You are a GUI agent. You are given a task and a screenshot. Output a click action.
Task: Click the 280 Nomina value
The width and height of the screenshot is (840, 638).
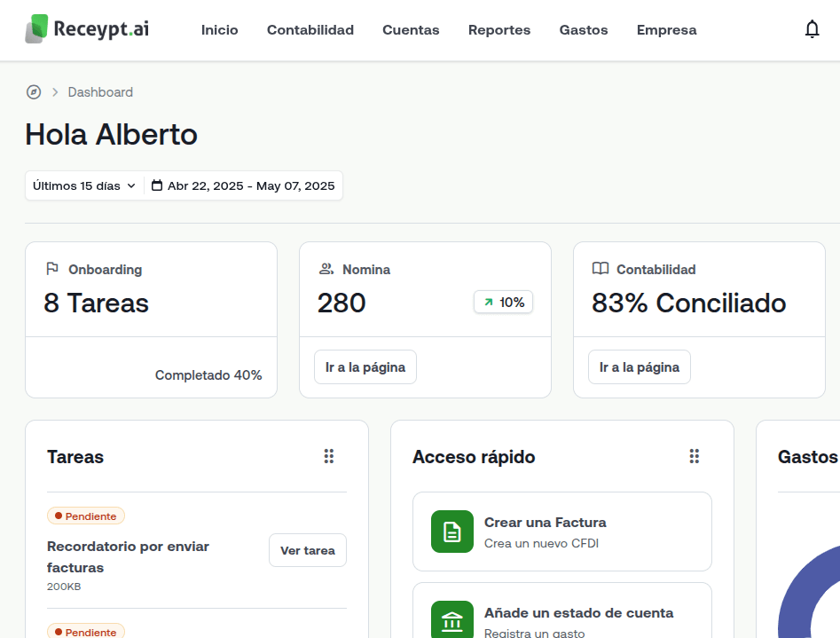[x=341, y=303]
